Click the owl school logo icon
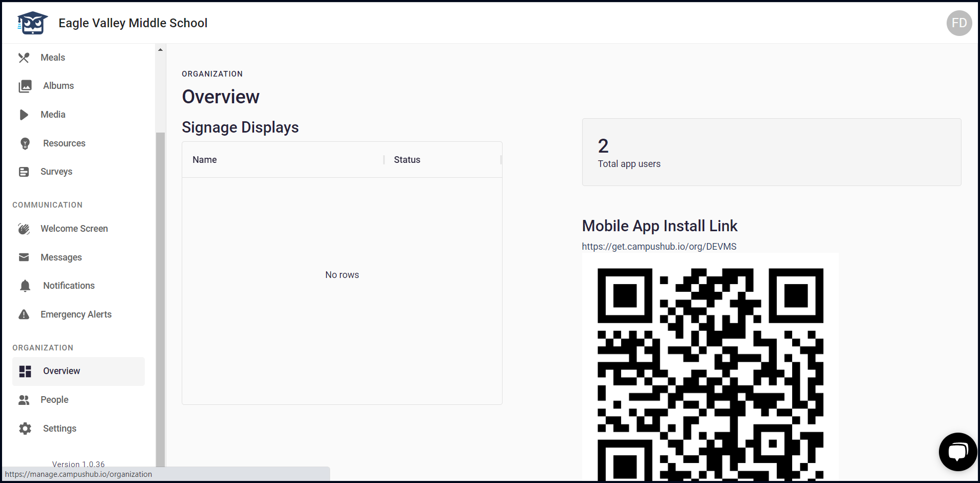This screenshot has width=980, height=483. (32, 23)
